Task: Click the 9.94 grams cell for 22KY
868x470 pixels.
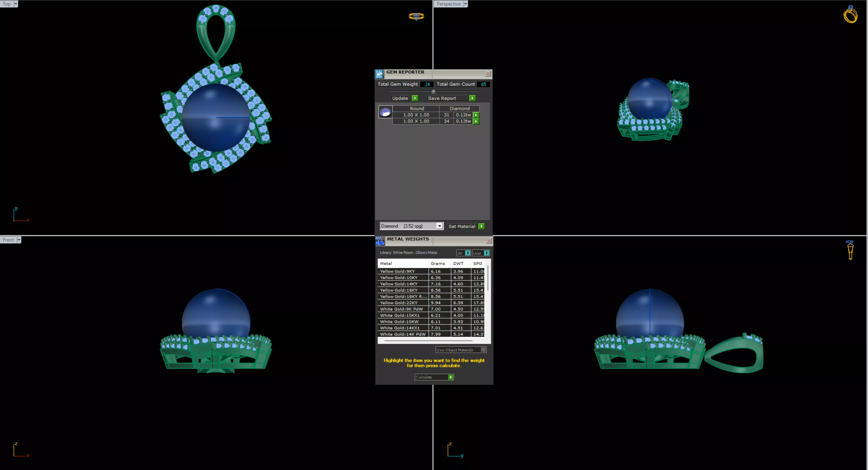Action: click(x=439, y=303)
